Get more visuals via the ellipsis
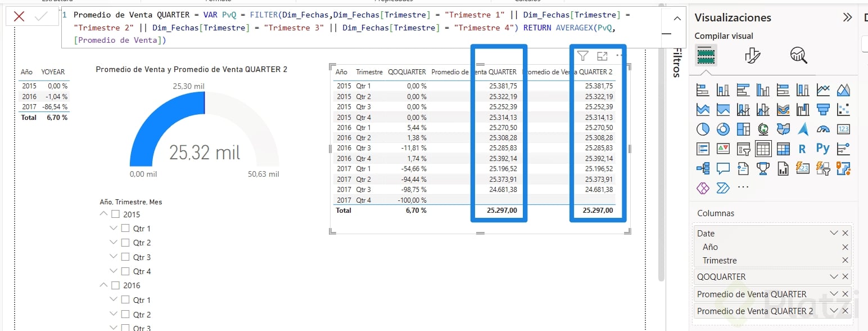 pos(743,188)
